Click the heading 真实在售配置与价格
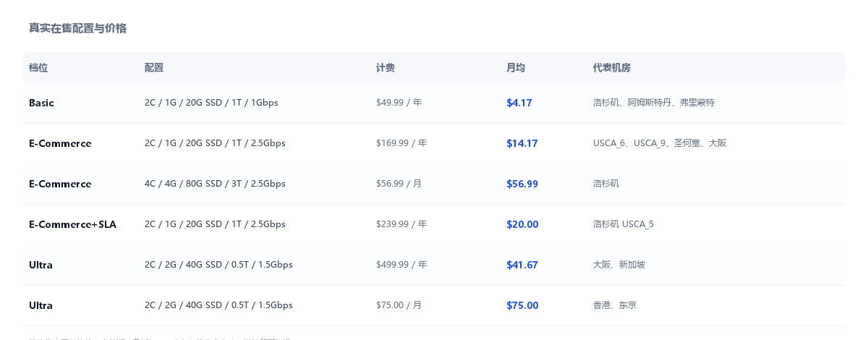Image resolution: width=868 pixels, height=340 pixels. pos(77,28)
